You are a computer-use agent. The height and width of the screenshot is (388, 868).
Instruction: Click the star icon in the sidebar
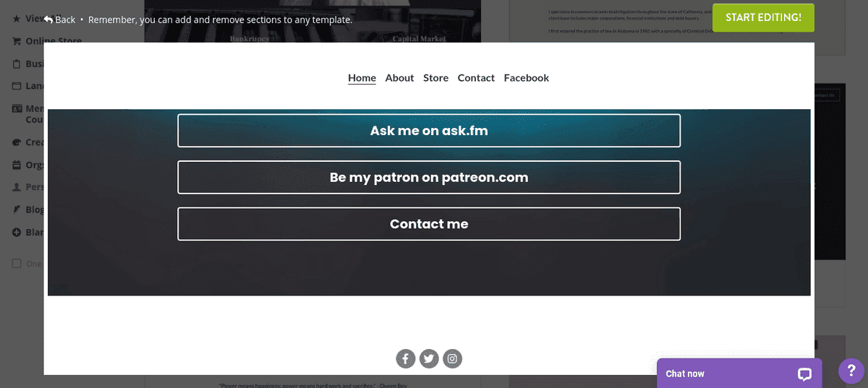(x=16, y=19)
